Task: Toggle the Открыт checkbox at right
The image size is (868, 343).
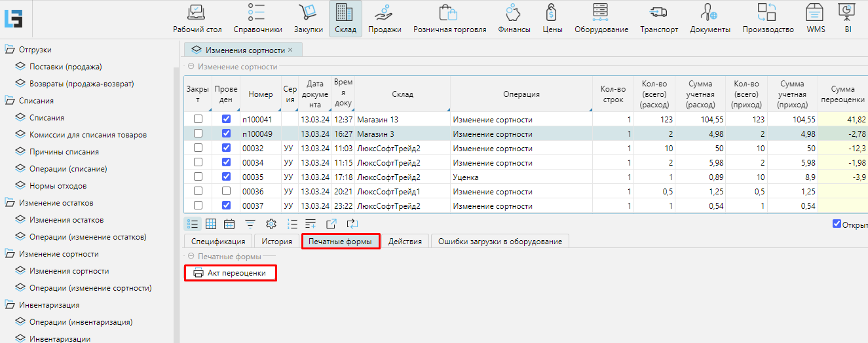Action: [837, 224]
